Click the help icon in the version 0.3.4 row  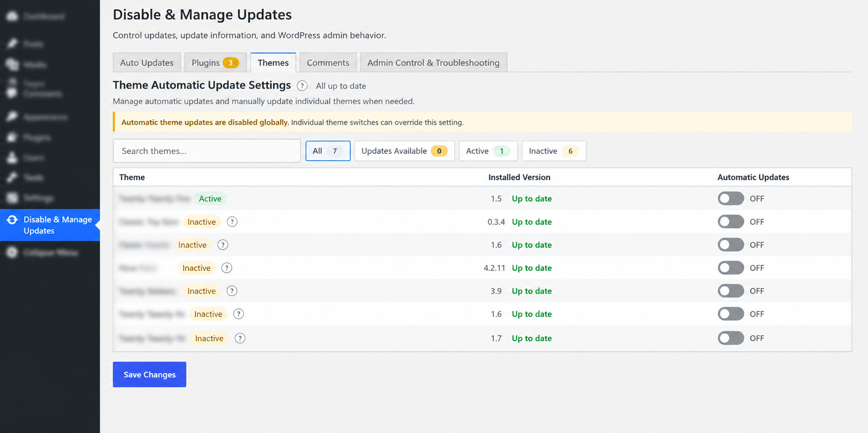point(232,222)
